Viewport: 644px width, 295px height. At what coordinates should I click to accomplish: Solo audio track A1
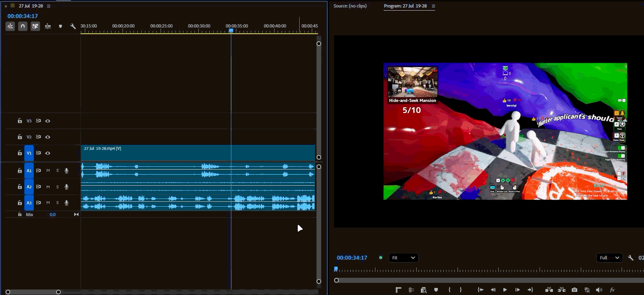(x=57, y=171)
